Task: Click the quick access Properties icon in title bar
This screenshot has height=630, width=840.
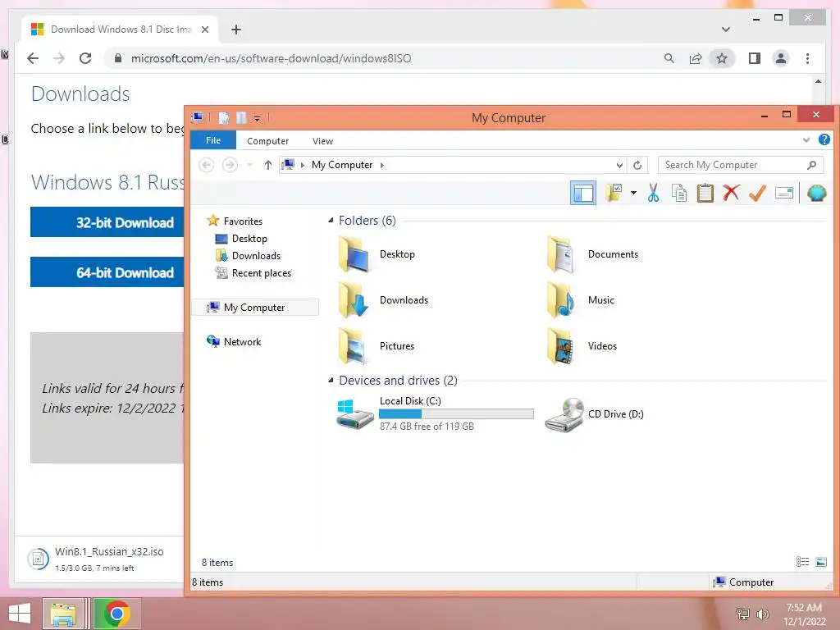Action: click(x=224, y=117)
